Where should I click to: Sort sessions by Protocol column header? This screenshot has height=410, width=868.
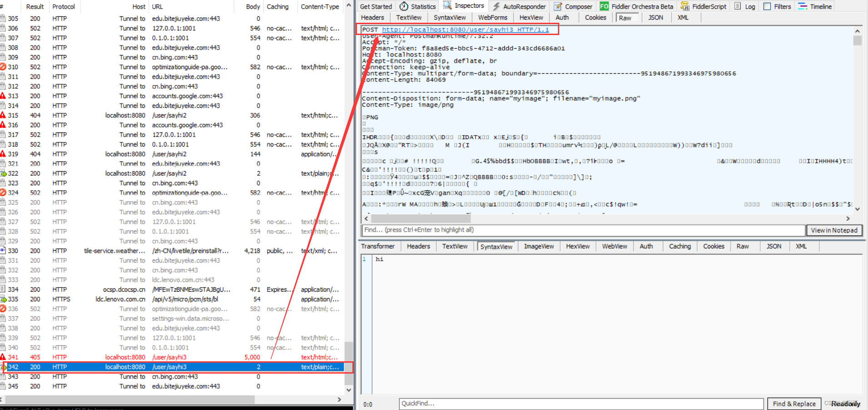click(x=64, y=6)
